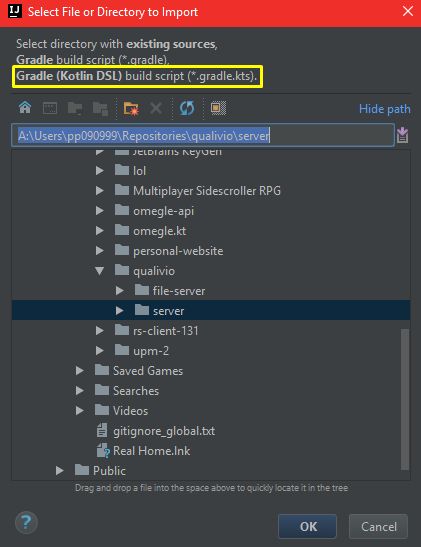
Task: Select the server folder name
Action: click(168, 311)
